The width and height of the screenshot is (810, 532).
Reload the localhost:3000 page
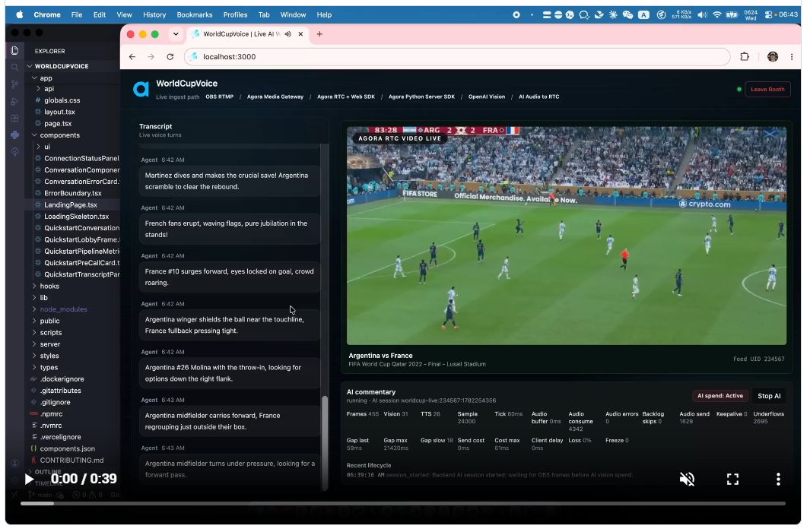170,57
